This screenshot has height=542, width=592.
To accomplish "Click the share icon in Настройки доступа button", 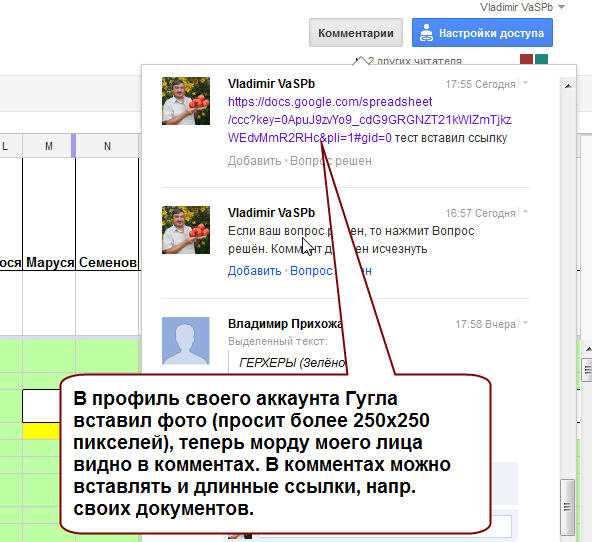I will (427, 33).
